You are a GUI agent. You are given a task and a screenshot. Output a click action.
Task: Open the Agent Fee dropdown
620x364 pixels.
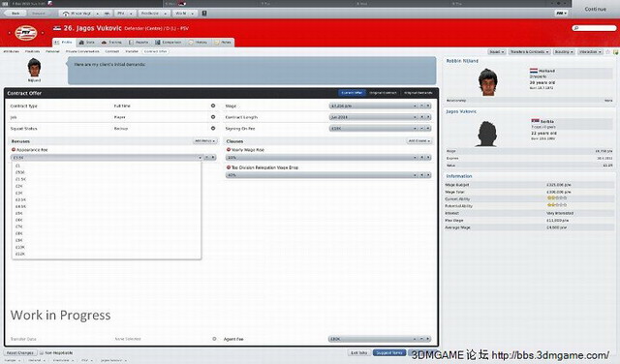click(x=373, y=339)
